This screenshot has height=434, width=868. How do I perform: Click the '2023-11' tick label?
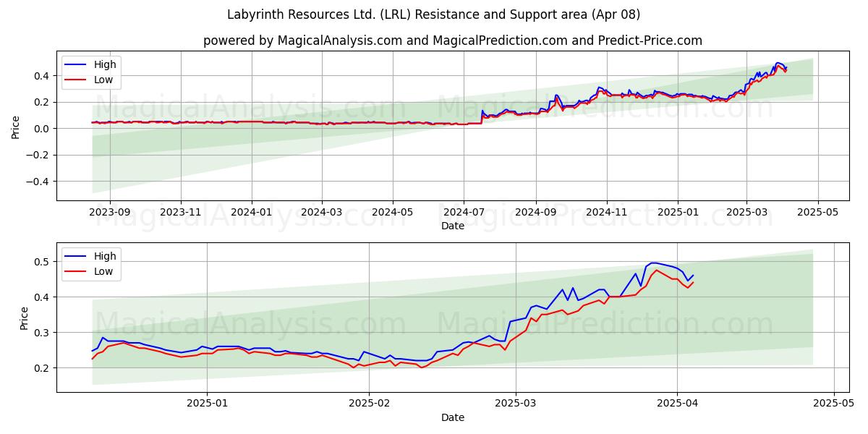180,212
